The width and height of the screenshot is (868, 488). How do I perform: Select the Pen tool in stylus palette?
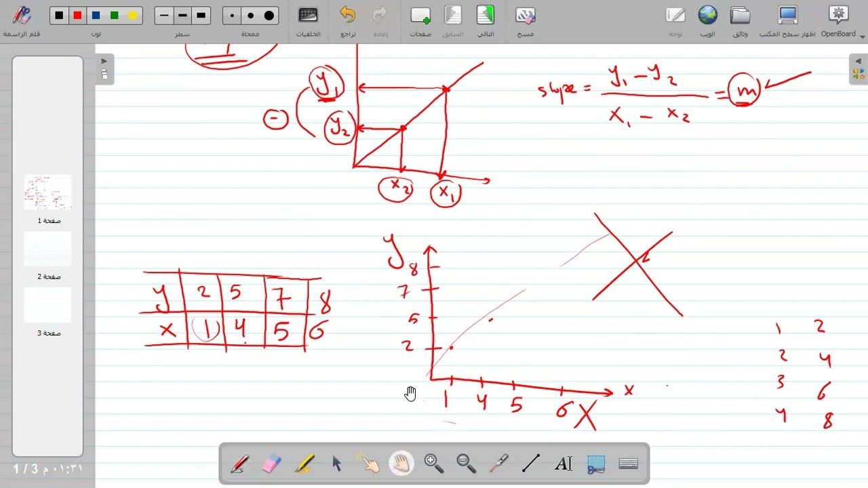[x=239, y=464]
